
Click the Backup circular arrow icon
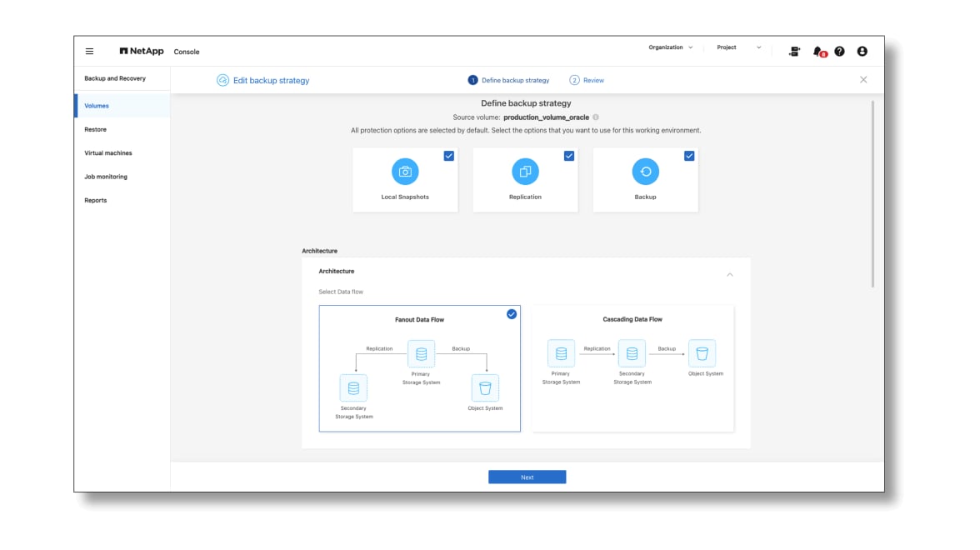[645, 172]
